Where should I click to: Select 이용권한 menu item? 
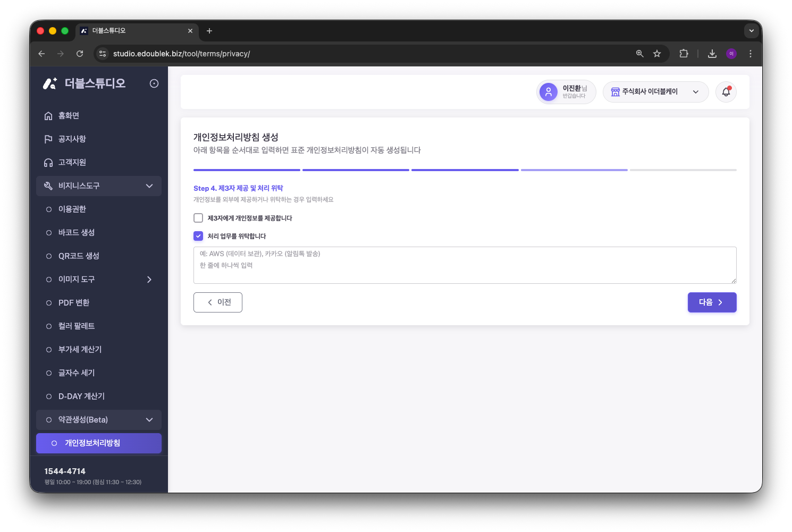coord(99,209)
